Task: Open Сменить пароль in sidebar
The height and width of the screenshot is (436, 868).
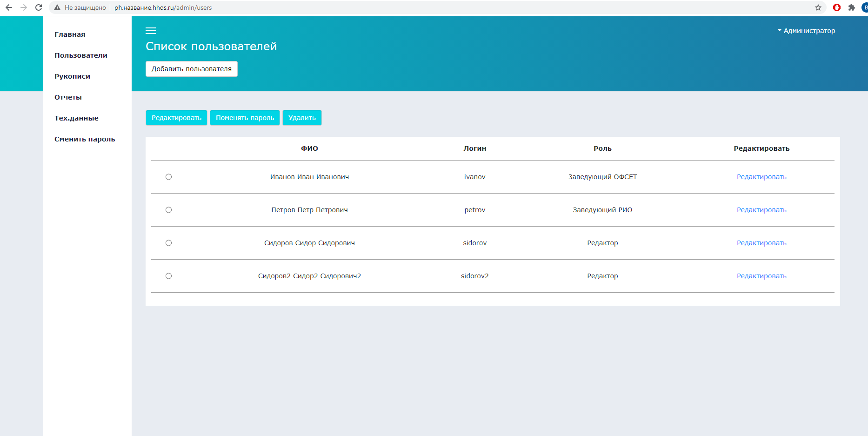Action: (x=85, y=139)
